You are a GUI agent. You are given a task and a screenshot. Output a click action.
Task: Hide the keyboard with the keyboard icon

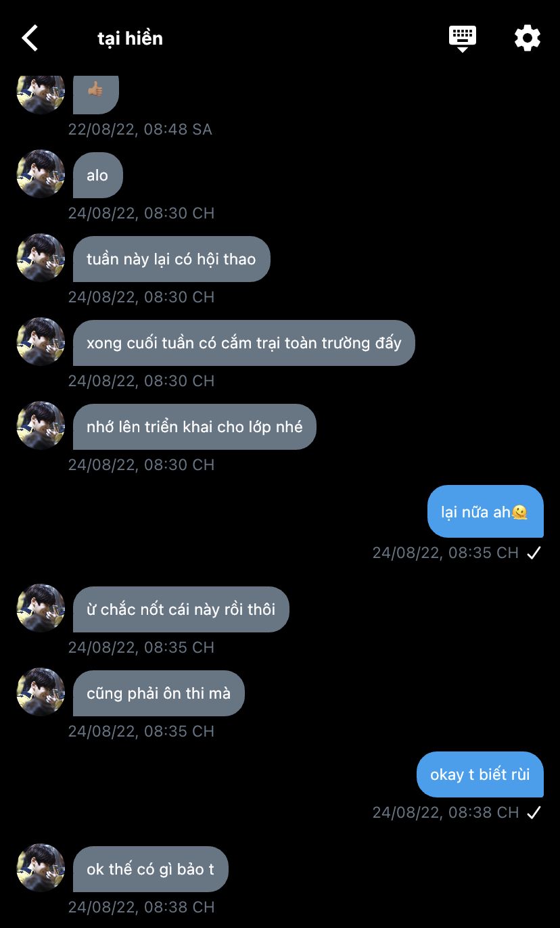pyautogui.click(x=463, y=38)
